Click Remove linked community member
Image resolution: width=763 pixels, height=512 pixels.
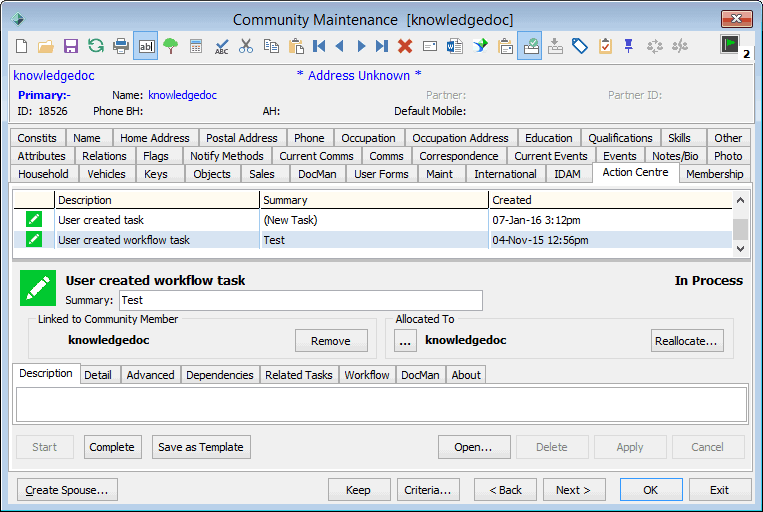click(x=331, y=341)
